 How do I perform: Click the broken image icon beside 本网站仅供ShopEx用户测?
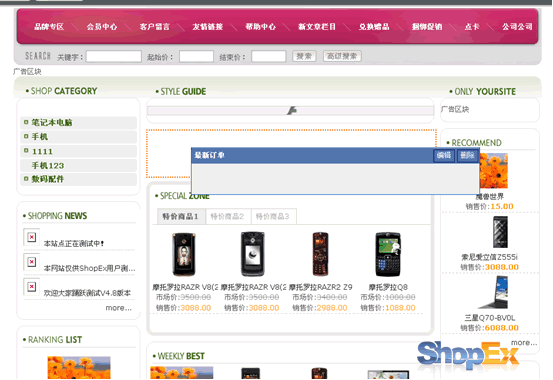coord(31,262)
